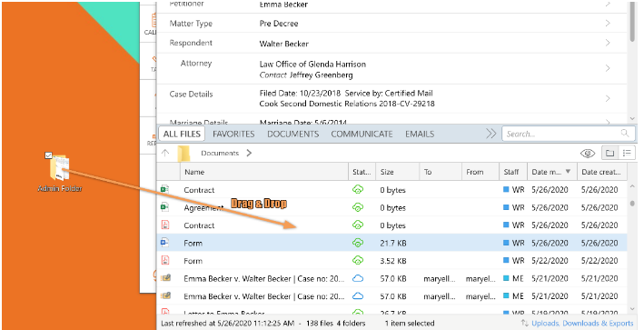
Task: Untick the checkbox on Admin Folder
Action: pyautogui.click(x=48, y=155)
